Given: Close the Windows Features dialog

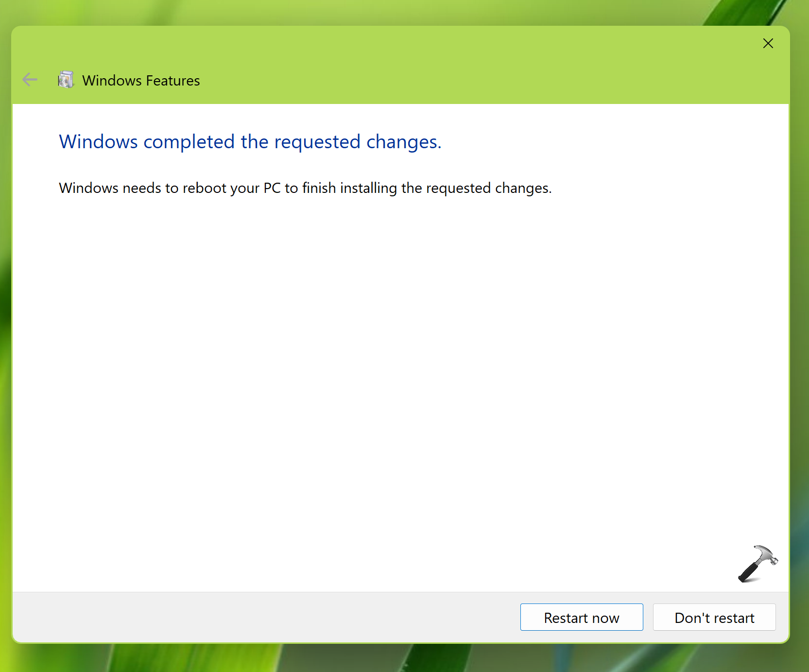Looking at the screenshot, I should pyautogui.click(x=768, y=43).
